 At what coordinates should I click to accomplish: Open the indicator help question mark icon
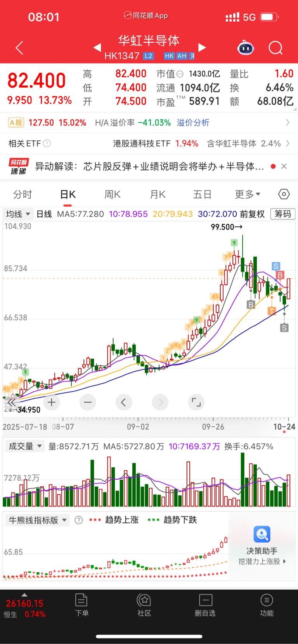point(79,520)
